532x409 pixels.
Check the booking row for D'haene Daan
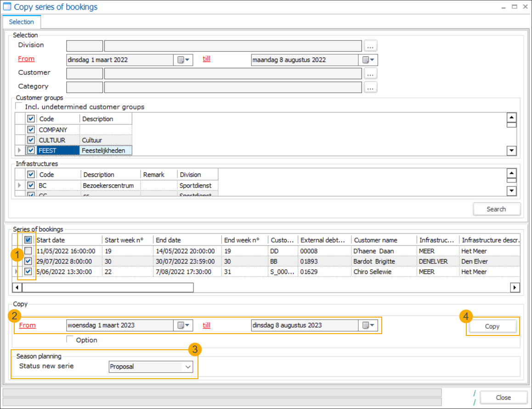(28, 251)
